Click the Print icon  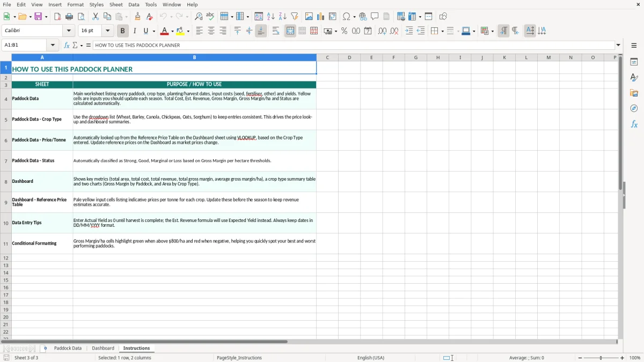click(x=69, y=17)
